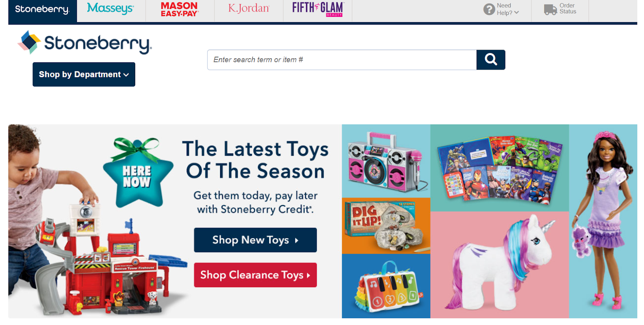This screenshot has height=325, width=644.
Task: Click the Need Help question mark icon
Action: coord(489,9)
